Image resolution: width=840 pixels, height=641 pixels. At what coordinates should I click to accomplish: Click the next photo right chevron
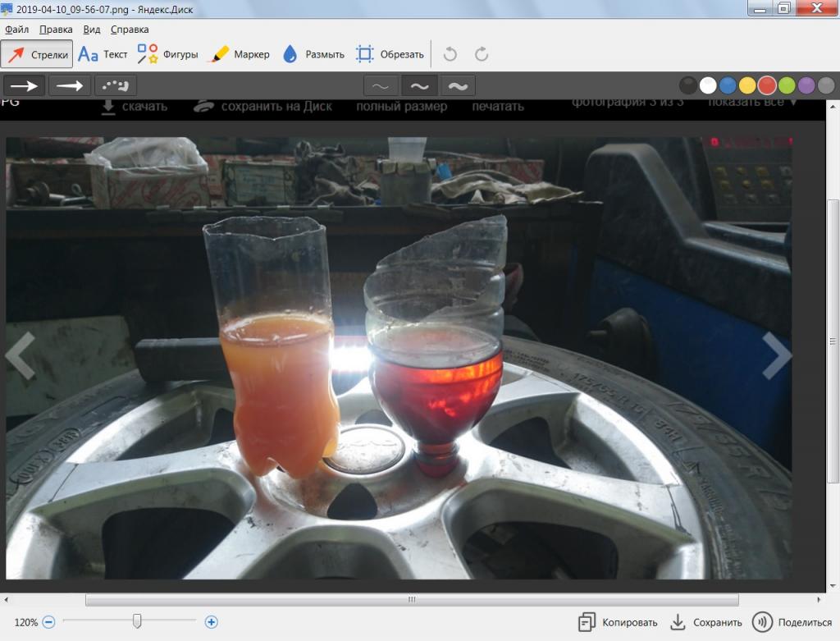point(777,355)
